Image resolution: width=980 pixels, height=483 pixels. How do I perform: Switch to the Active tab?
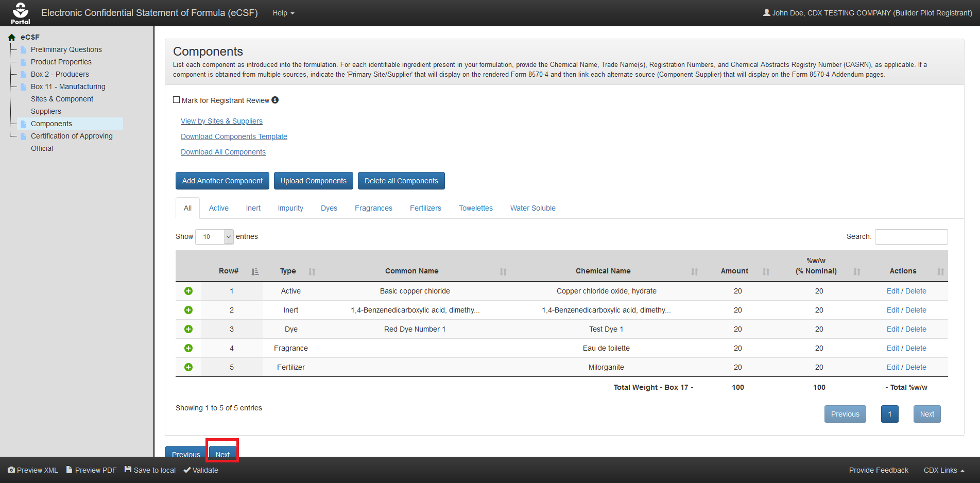pyautogui.click(x=219, y=208)
